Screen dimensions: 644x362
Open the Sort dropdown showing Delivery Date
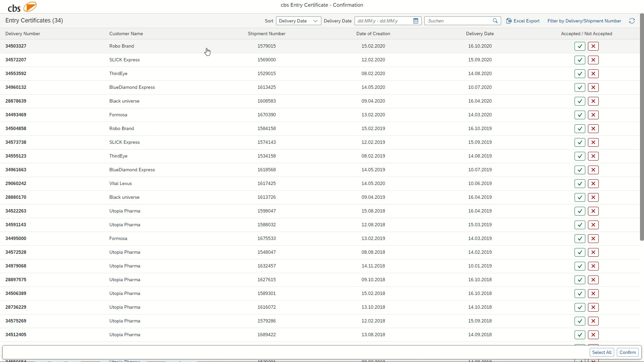(293, 21)
